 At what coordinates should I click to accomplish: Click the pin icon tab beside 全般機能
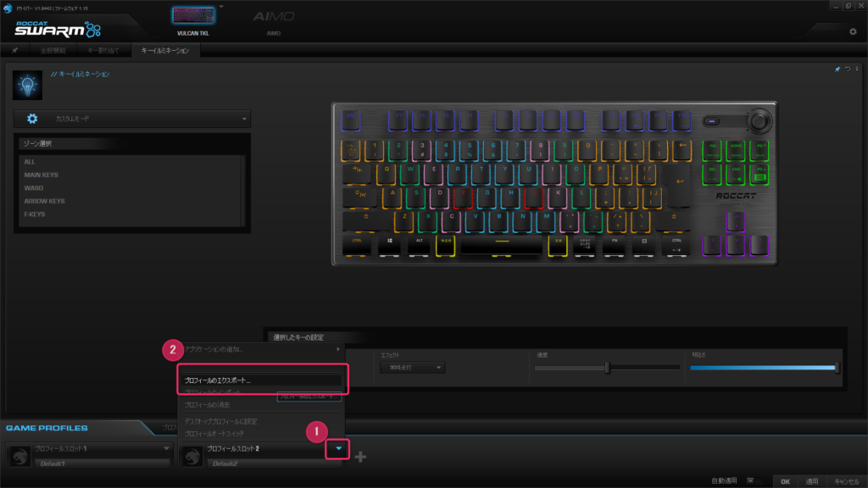pyautogui.click(x=15, y=50)
